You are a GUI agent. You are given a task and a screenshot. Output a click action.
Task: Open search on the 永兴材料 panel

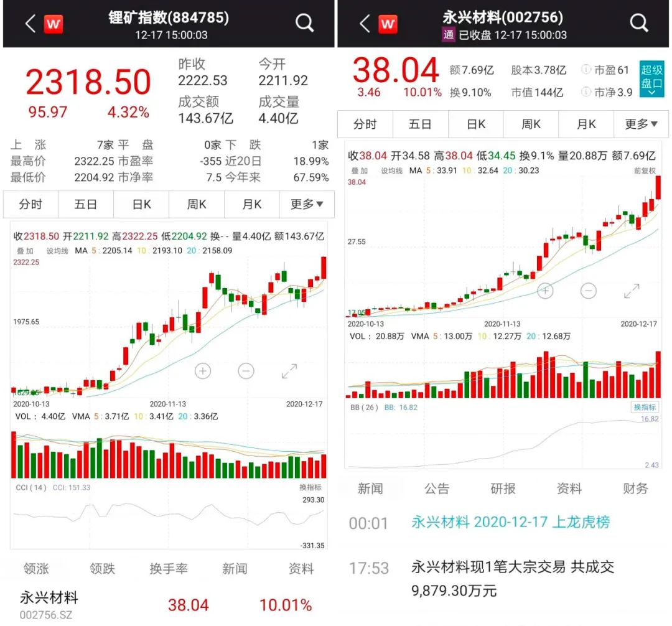[638, 22]
